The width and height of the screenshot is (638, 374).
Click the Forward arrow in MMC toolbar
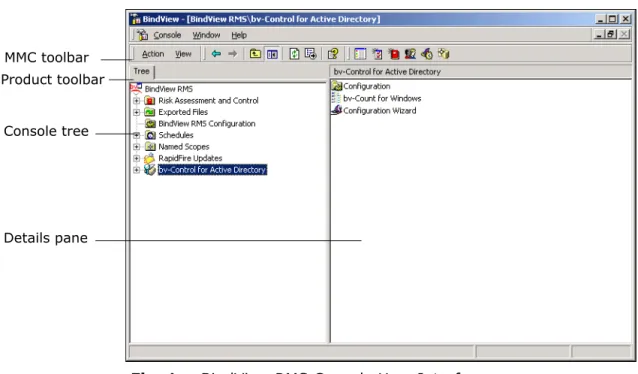pos(232,54)
